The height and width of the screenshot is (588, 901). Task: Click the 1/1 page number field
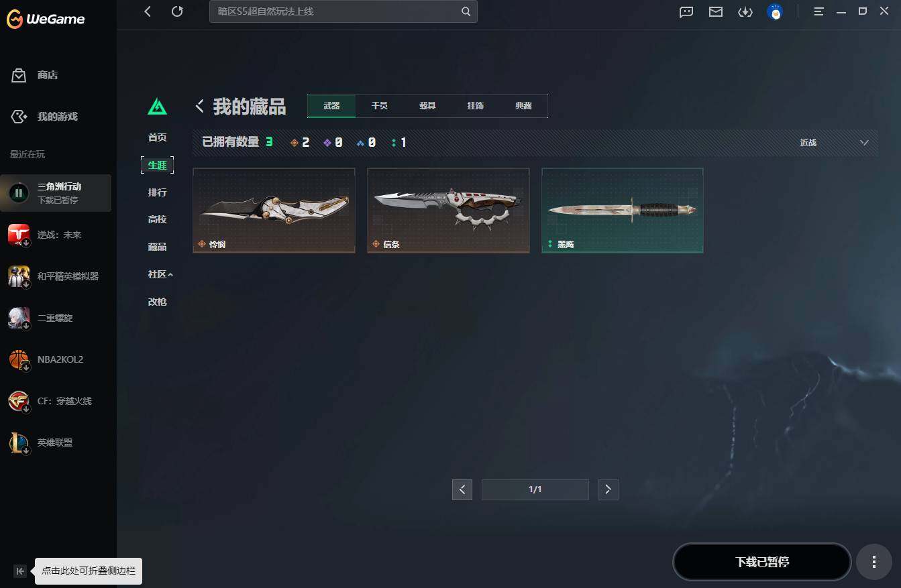click(x=535, y=489)
